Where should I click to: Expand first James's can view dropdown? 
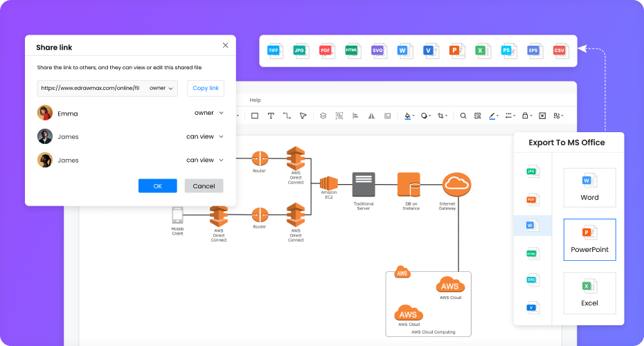point(205,136)
